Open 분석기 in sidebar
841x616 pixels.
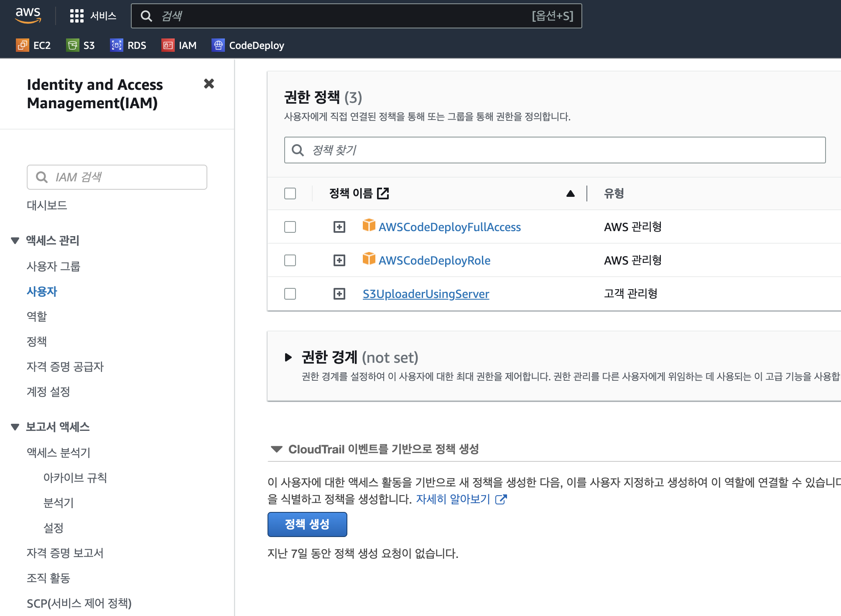(59, 503)
